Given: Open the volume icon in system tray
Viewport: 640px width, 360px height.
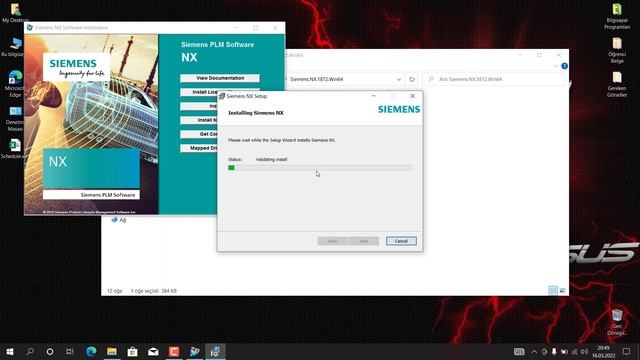Looking at the screenshot, I should [x=584, y=351].
